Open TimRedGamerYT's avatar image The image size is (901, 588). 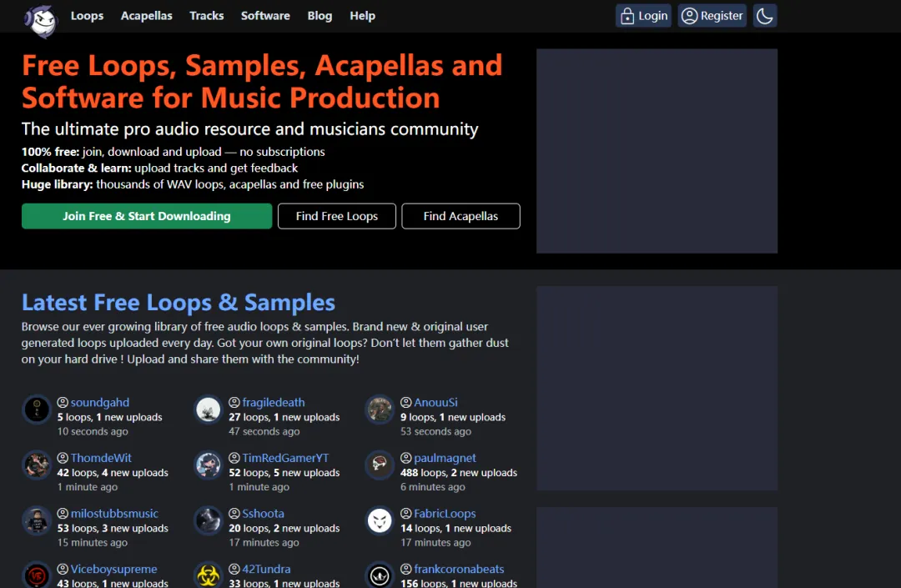[208, 465]
